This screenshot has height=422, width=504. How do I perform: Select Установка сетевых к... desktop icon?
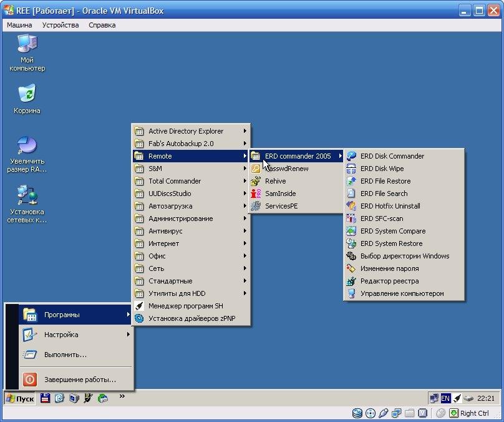click(x=27, y=204)
